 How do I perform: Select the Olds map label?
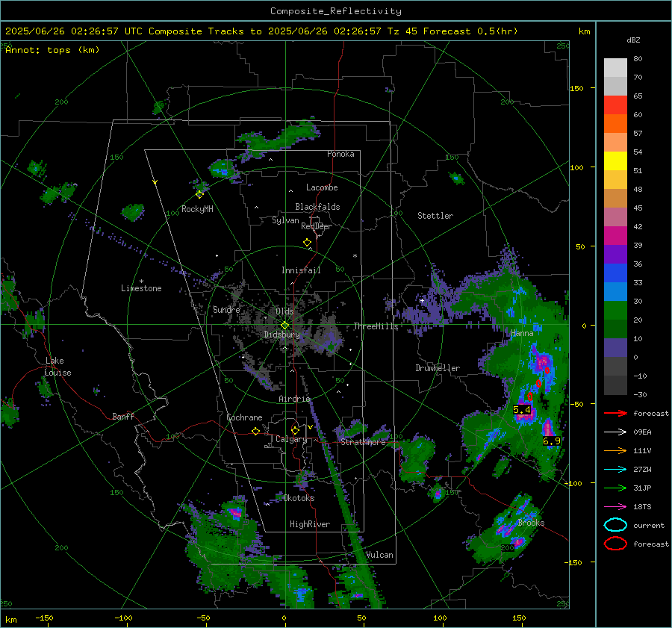click(x=284, y=311)
